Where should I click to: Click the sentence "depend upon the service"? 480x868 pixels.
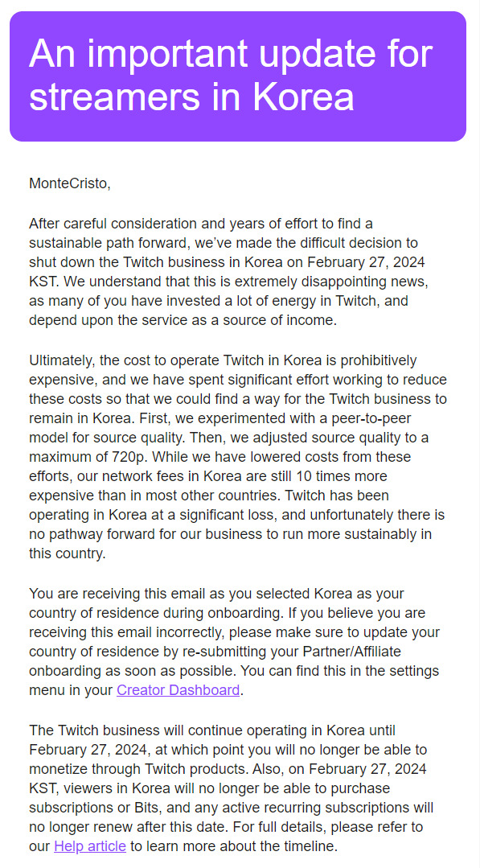(x=183, y=320)
